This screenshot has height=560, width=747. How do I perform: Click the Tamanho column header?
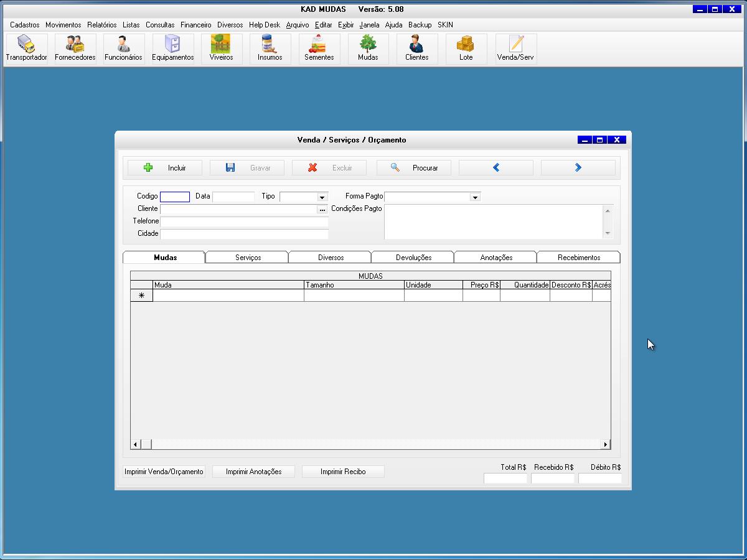click(x=354, y=285)
